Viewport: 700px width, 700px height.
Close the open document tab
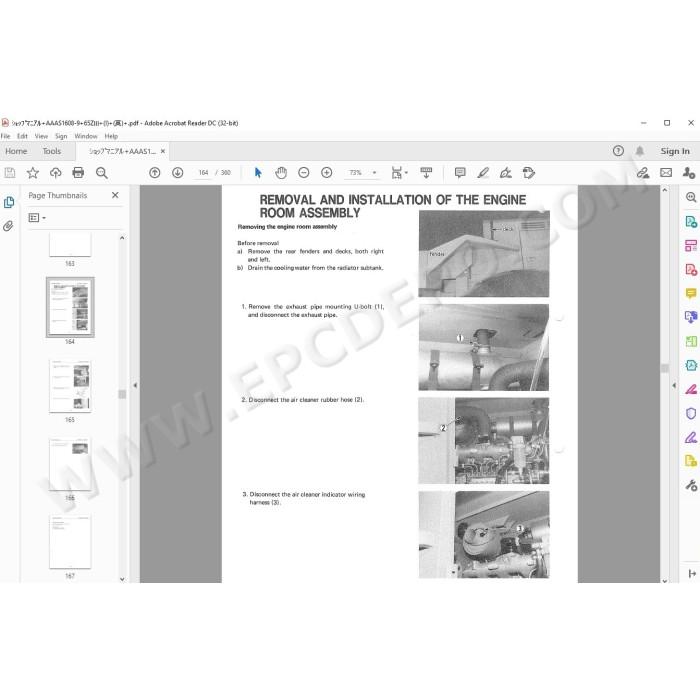click(163, 151)
